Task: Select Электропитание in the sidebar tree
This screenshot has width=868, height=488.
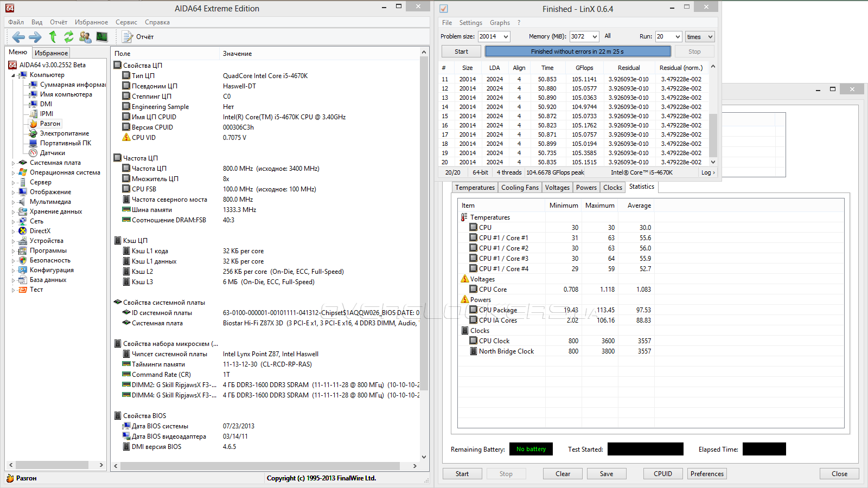Action: 64,133
